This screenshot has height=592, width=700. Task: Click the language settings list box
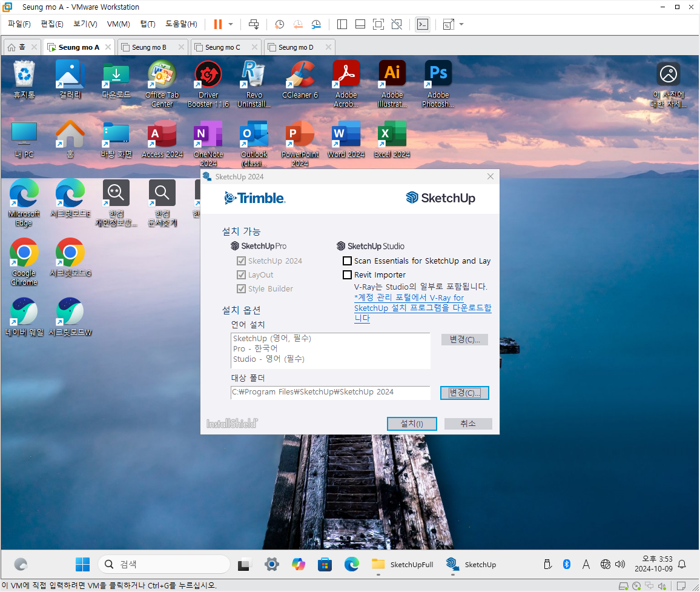pos(331,350)
